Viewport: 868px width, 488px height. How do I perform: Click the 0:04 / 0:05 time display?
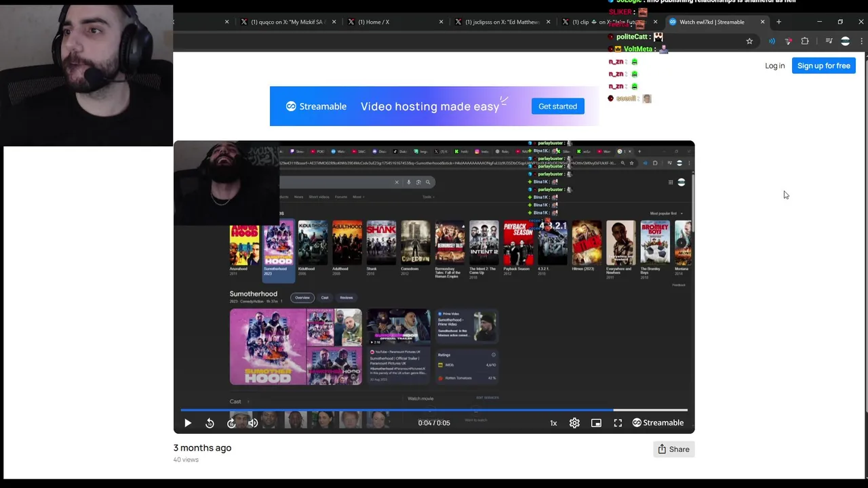434,423
